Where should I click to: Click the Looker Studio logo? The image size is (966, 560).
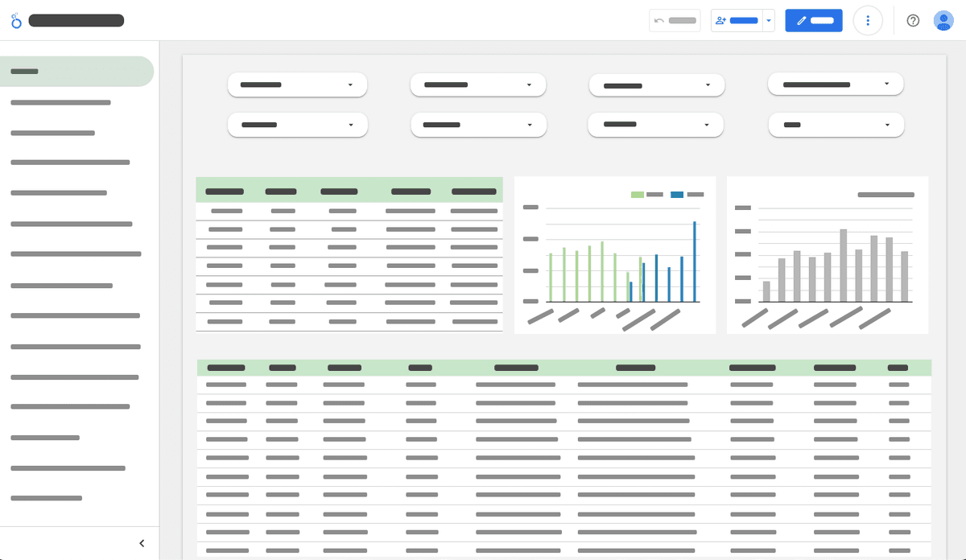click(16, 21)
